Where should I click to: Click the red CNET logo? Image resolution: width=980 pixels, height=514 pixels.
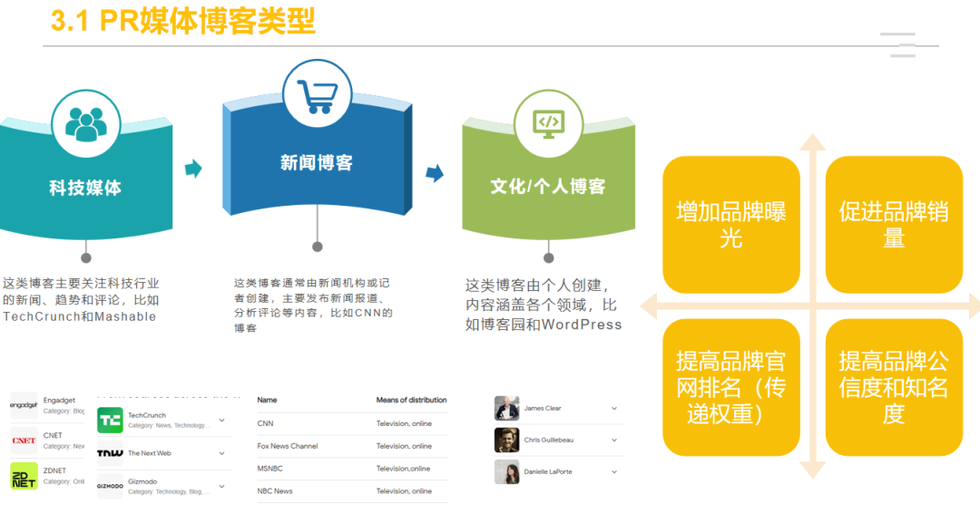click(x=24, y=441)
